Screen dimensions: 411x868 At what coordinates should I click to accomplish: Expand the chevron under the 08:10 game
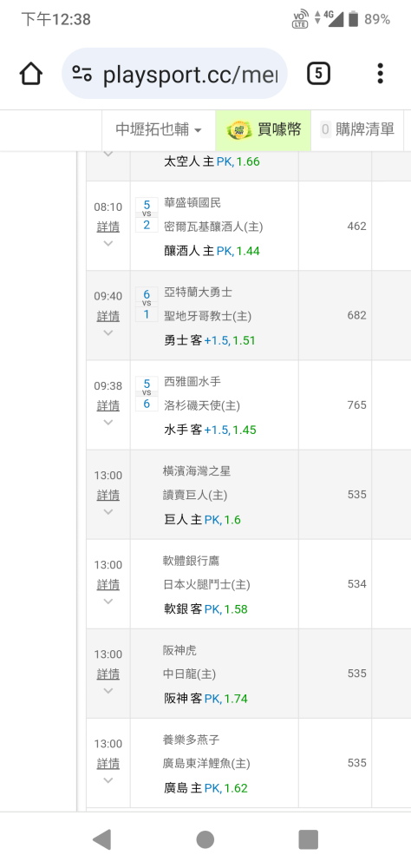(108, 244)
